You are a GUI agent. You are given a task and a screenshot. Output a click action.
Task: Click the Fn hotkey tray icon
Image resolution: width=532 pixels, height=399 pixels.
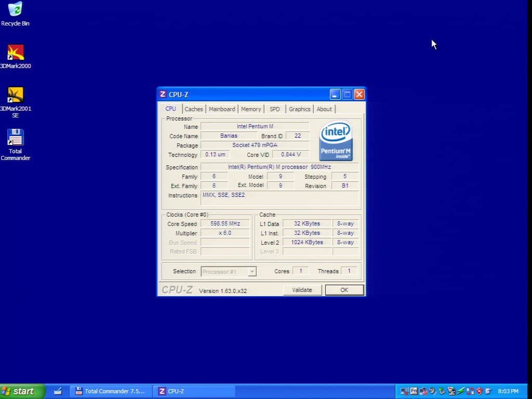pyautogui.click(x=414, y=391)
